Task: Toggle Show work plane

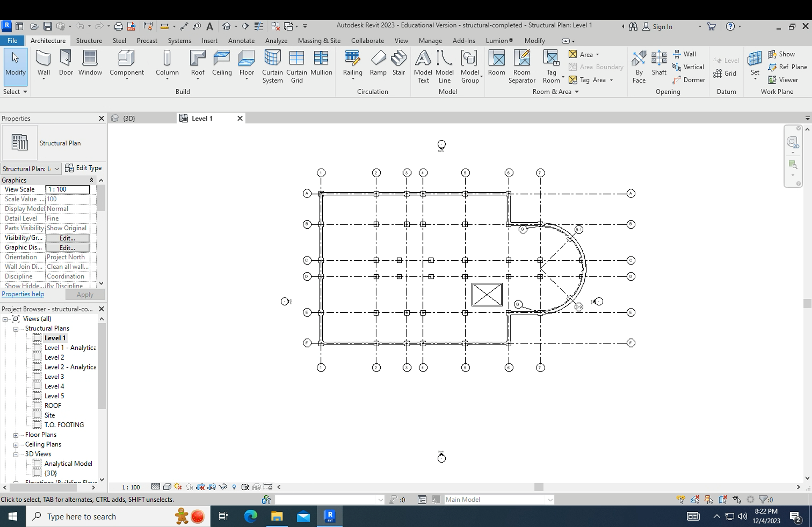Action: [781, 54]
